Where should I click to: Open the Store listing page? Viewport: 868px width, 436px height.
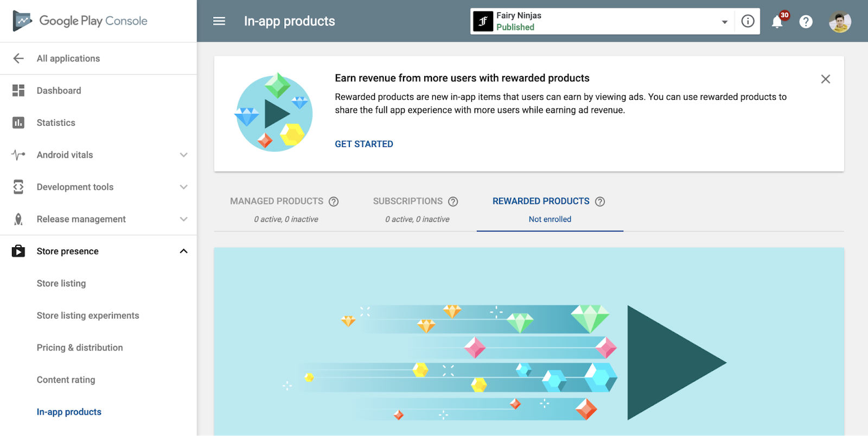click(x=61, y=283)
